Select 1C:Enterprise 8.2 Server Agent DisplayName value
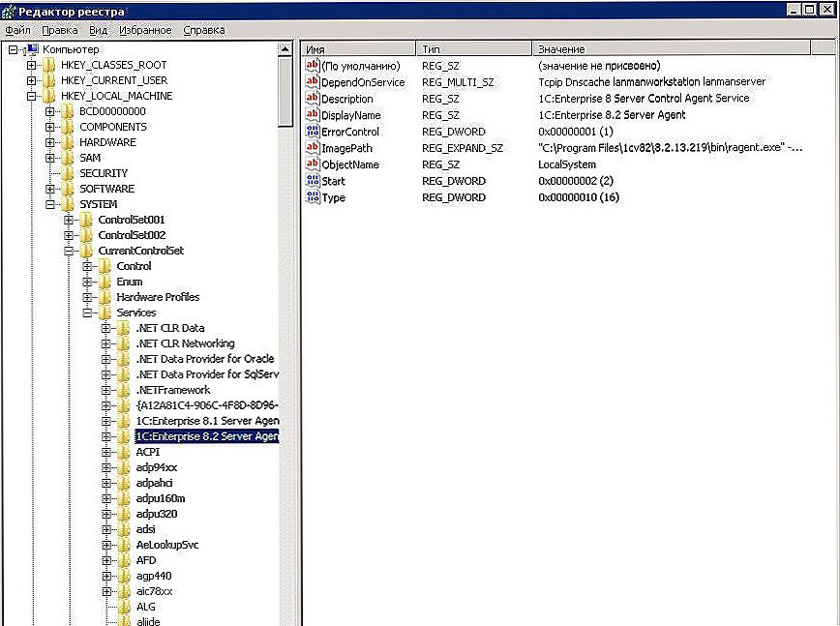Screen dimensions: 840x626 coord(612,115)
